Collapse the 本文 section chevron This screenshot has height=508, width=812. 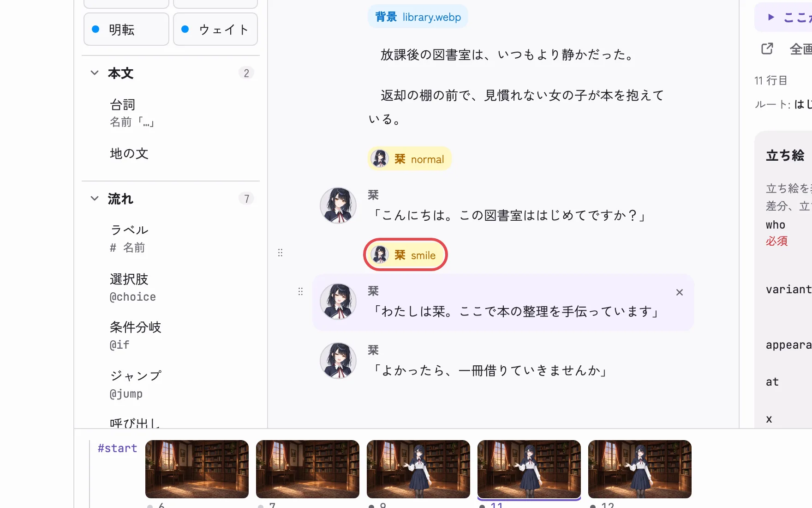[95, 73]
